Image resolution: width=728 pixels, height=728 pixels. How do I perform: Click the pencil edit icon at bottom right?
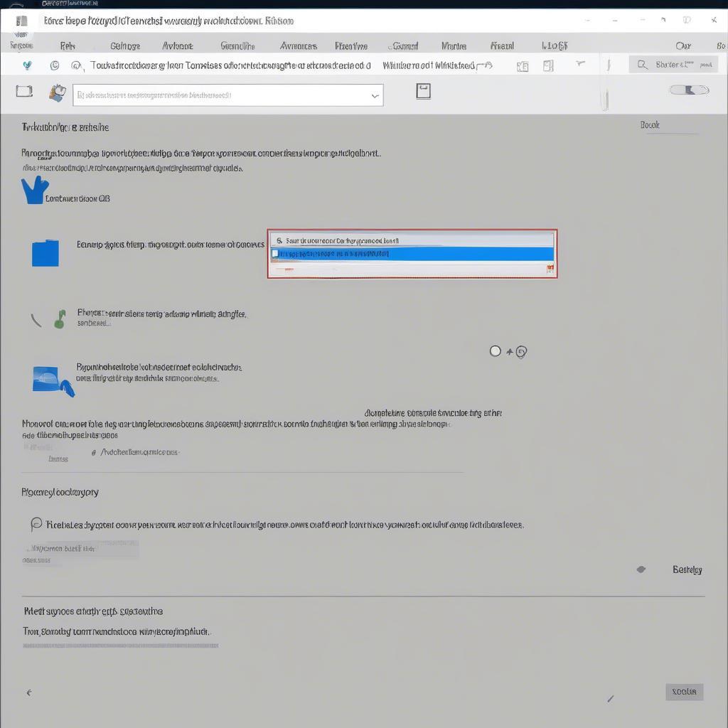[611, 698]
